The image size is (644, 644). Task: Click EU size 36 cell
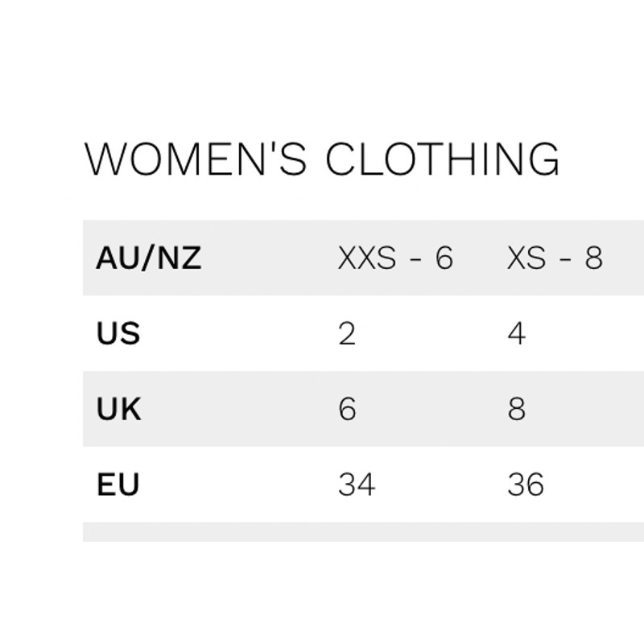point(526,485)
